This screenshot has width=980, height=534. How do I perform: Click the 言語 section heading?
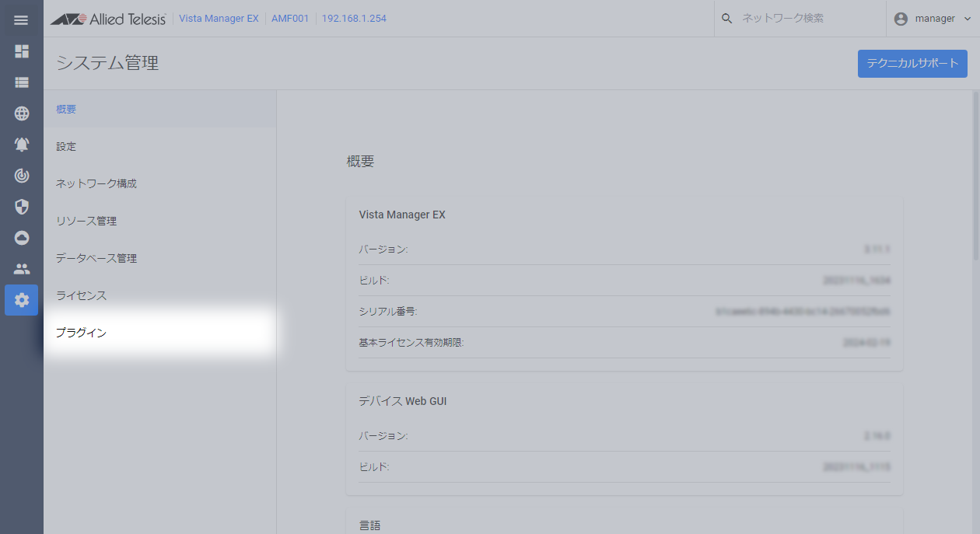pos(370,525)
